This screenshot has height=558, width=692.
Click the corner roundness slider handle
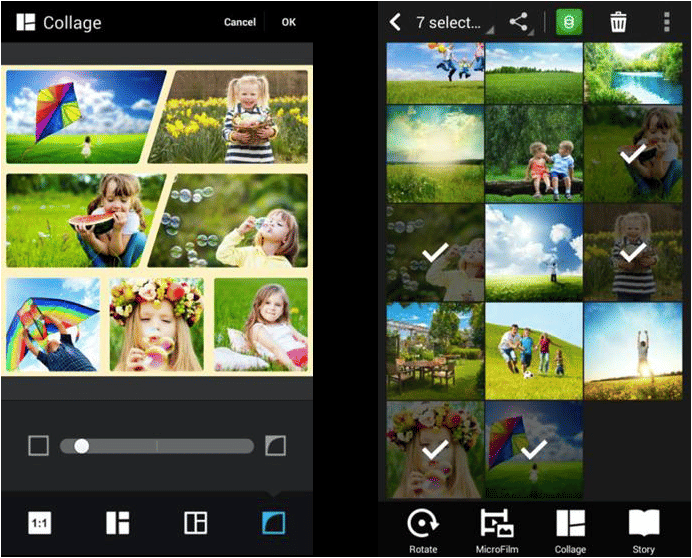click(x=81, y=446)
